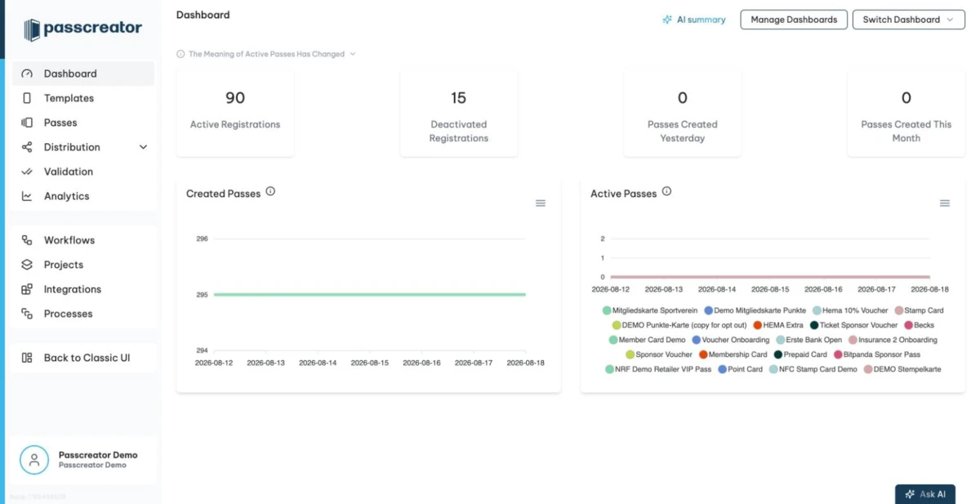Toggle Bitpanda Sponsor Pass legend entry
Image resolution: width=980 pixels, height=504 pixels.
[876, 355]
